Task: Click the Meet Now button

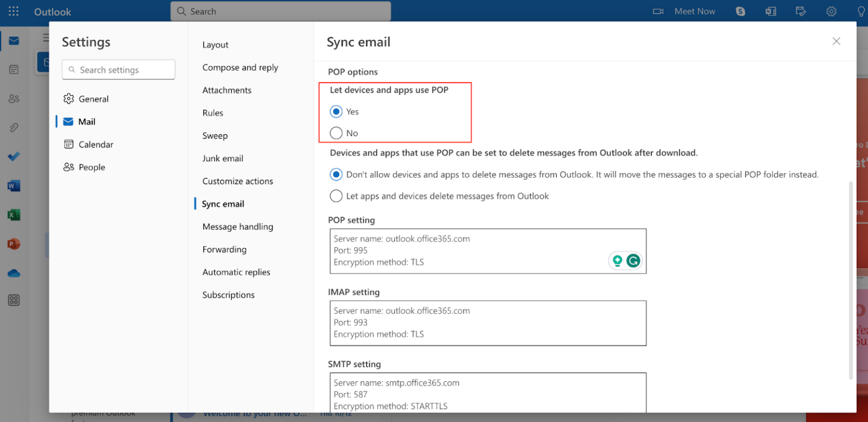Action: [695, 11]
